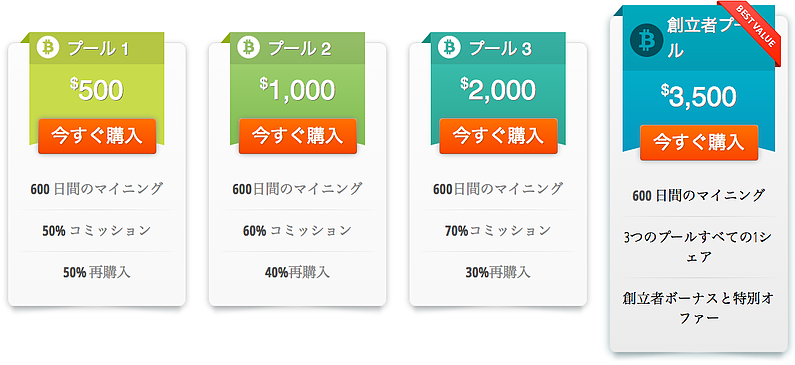The width and height of the screenshot is (795, 365).
Task: Buy the $1,000 pool with 今すぐ購入
Action: pyautogui.click(x=298, y=136)
